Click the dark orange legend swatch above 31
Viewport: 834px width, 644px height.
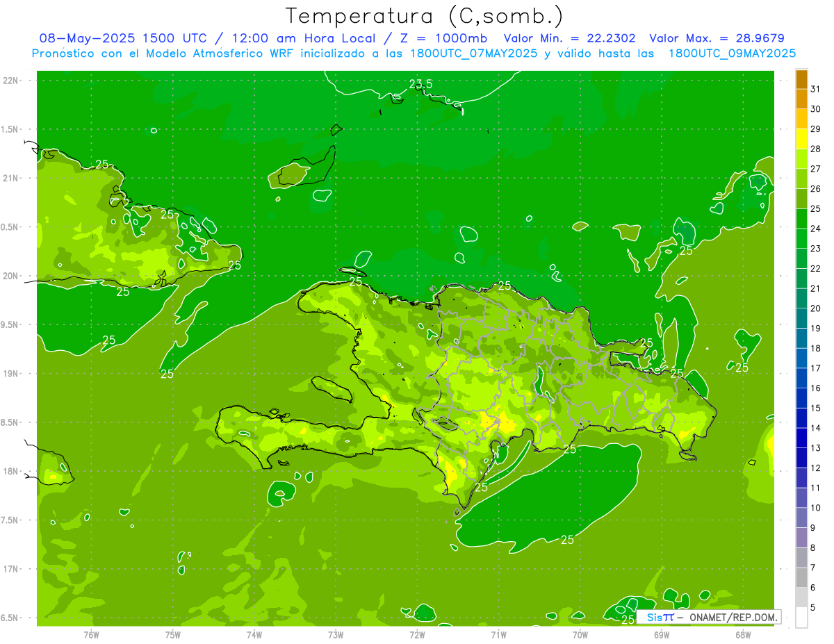[801, 79]
